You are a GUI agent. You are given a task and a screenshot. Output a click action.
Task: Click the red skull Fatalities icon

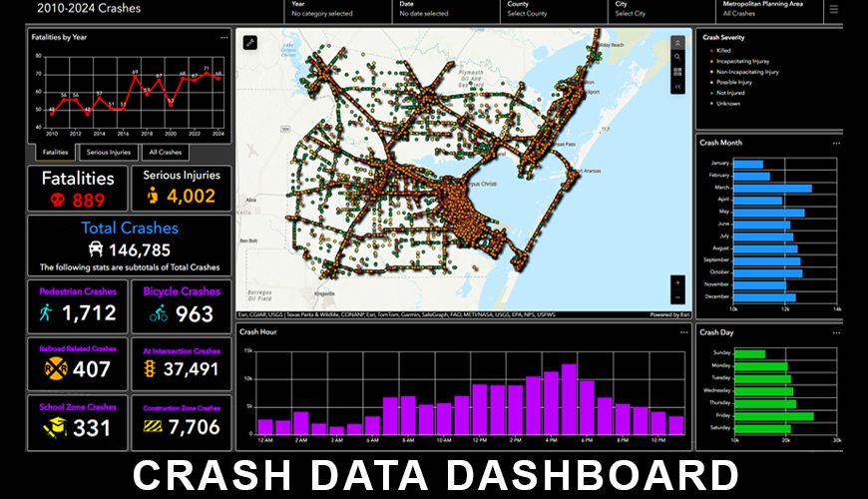[58, 200]
